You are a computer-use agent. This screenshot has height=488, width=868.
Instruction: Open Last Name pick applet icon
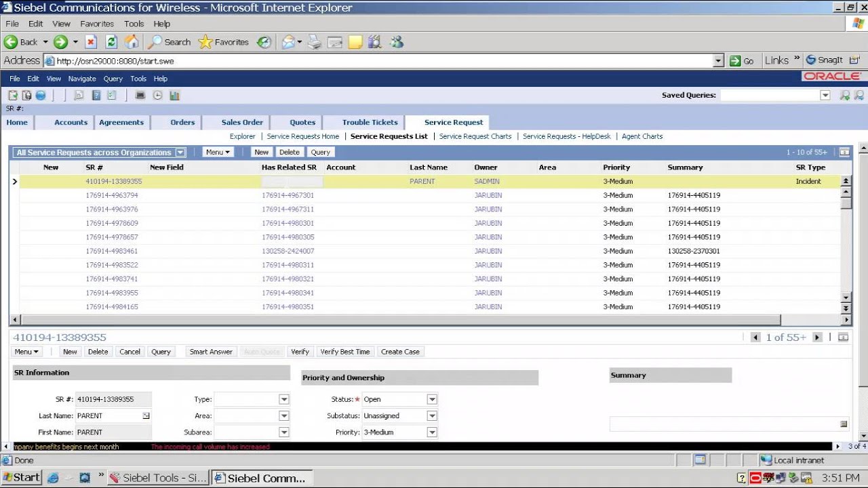click(x=146, y=415)
